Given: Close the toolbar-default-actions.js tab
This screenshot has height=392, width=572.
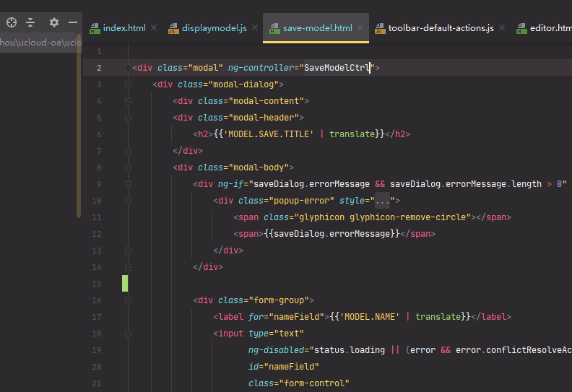Looking at the screenshot, I should (502, 27).
